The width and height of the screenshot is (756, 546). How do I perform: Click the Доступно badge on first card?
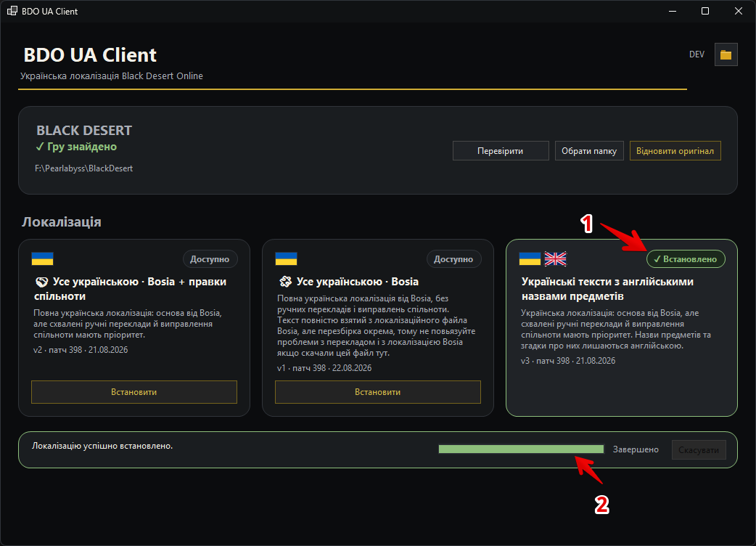[x=210, y=259]
